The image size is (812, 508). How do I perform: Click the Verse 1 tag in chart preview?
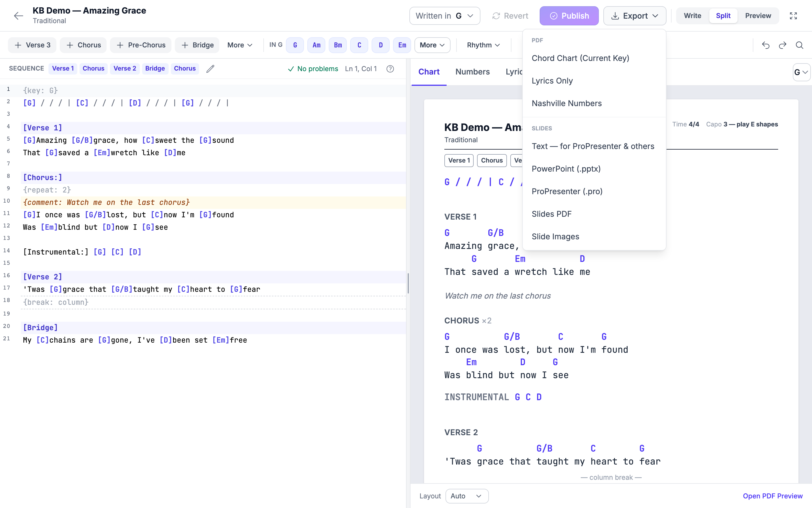pos(459,160)
